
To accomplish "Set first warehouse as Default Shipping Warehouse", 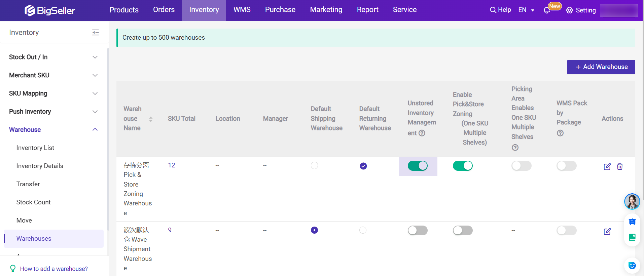I will coord(314,165).
